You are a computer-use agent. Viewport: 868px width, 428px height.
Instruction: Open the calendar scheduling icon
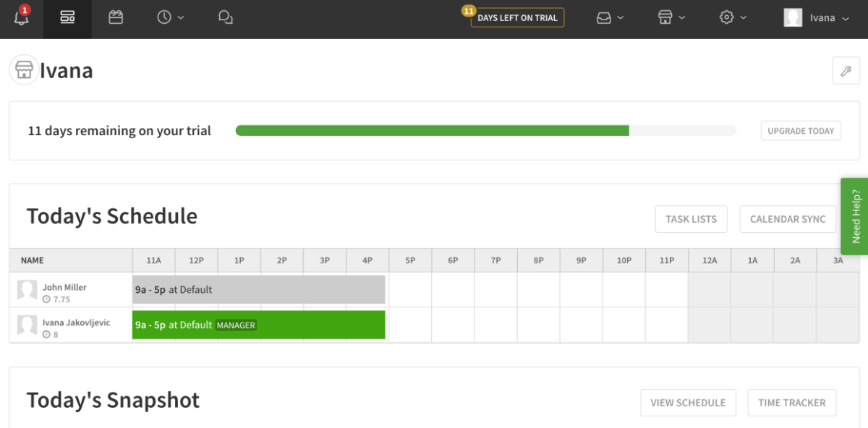pyautogui.click(x=116, y=17)
